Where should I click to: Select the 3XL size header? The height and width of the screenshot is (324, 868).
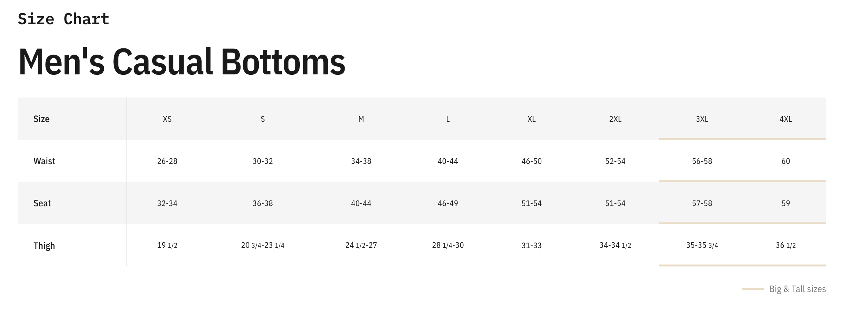(702, 119)
